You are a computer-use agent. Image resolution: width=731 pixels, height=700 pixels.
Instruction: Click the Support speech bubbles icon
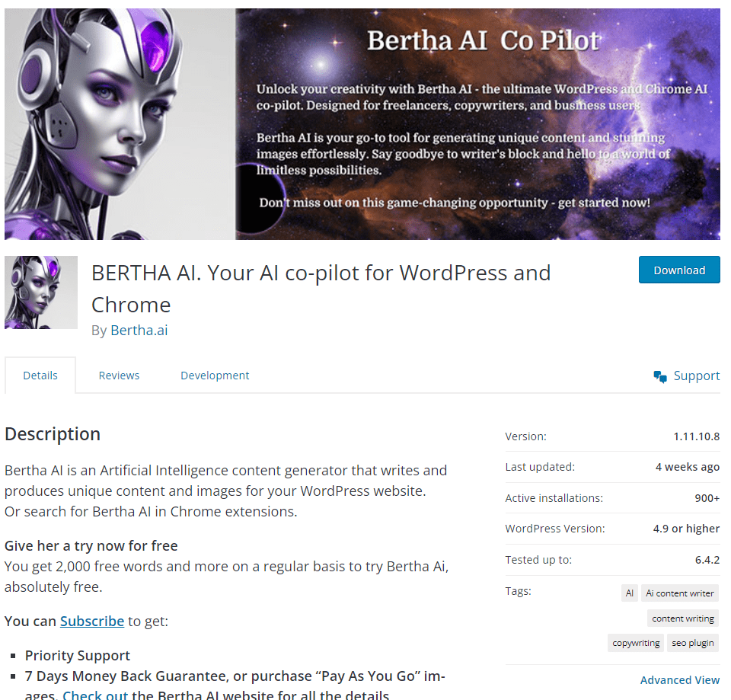(x=659, y=376)
